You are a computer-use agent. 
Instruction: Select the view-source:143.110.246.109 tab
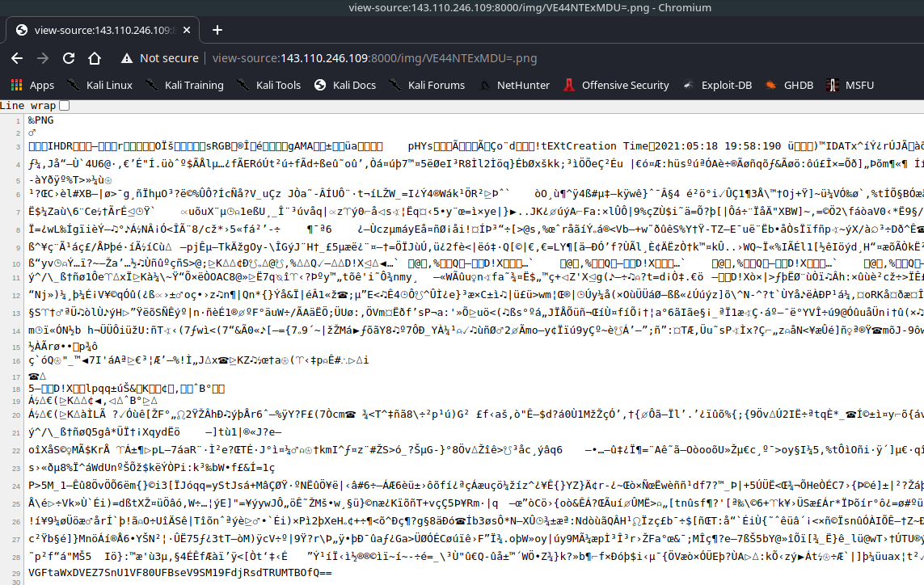[x=101, y=31]
